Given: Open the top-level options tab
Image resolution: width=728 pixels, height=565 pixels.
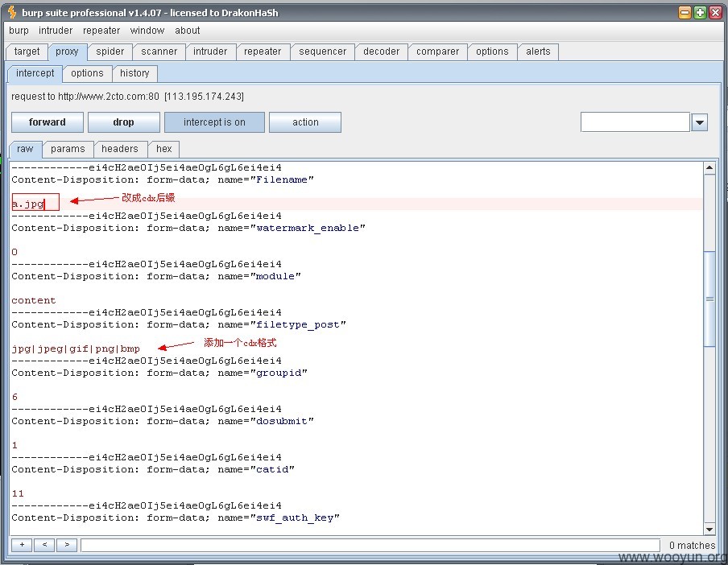Looking at the screenshot, I should (x=492, y=52).
